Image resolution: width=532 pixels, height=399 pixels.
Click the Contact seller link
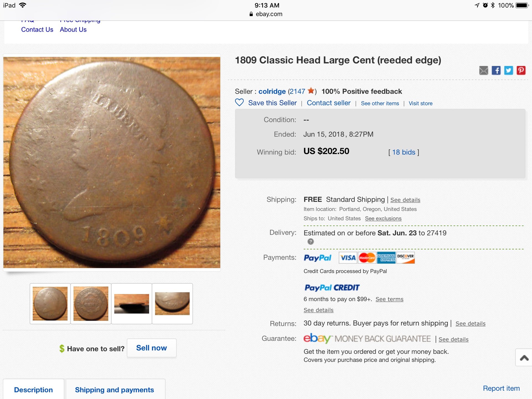329,103
